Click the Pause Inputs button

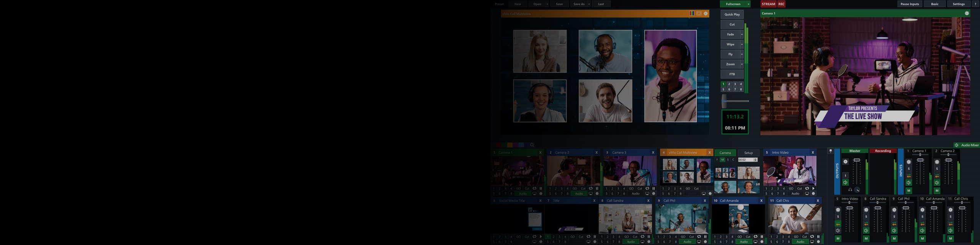(x=910, y=4)
